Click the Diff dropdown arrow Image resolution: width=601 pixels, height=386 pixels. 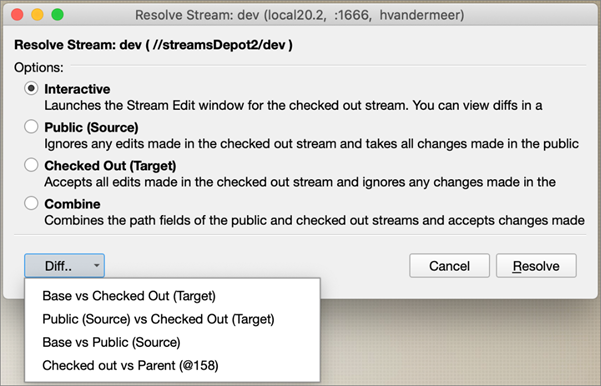(x=97, y=266)
